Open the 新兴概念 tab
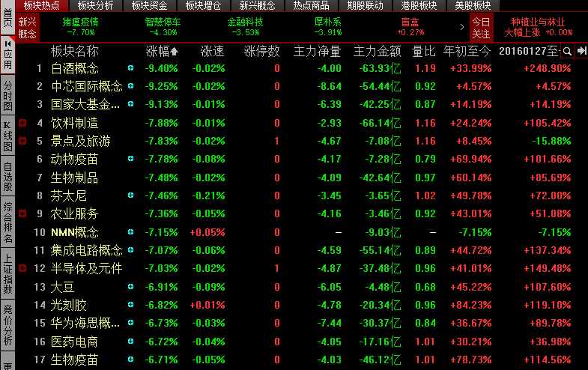Screen dimensions: 588x370 point(257,5)
